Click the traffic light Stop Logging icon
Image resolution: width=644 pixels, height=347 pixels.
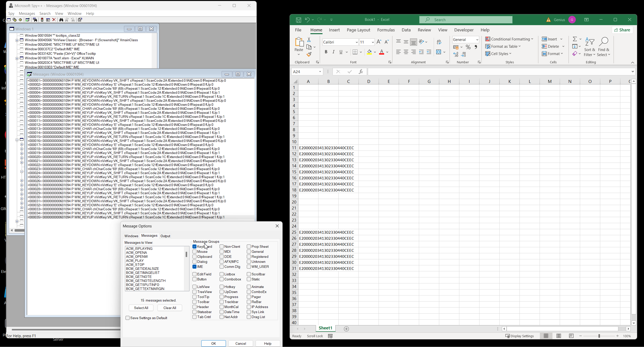tap(42, 20)
